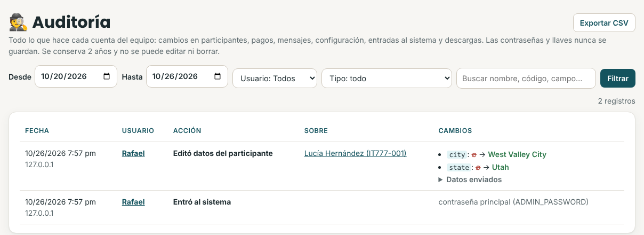Click the state field label

458,167
